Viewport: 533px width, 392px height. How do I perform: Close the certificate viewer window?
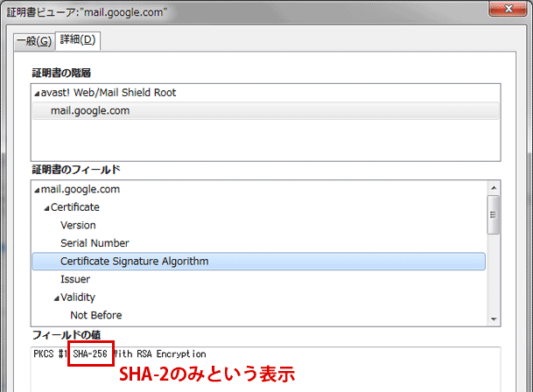(x=508, y=9)
